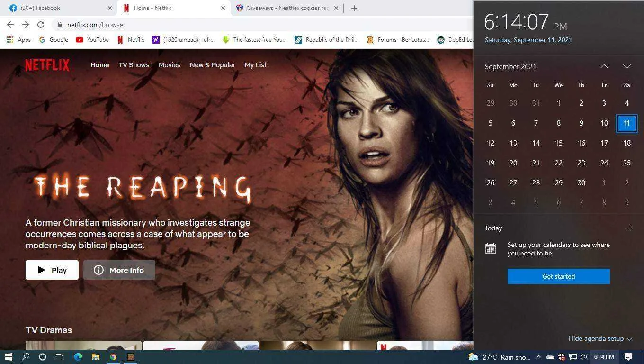Click the calendar icon in agenda section
Image resolution: width=644 pixels, height=364 pixels.
491,248
